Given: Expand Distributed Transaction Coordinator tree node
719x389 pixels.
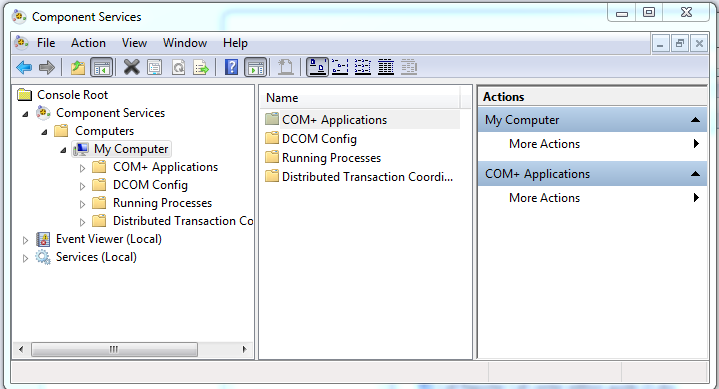Looking at the screenshot, I should point(83,222).
